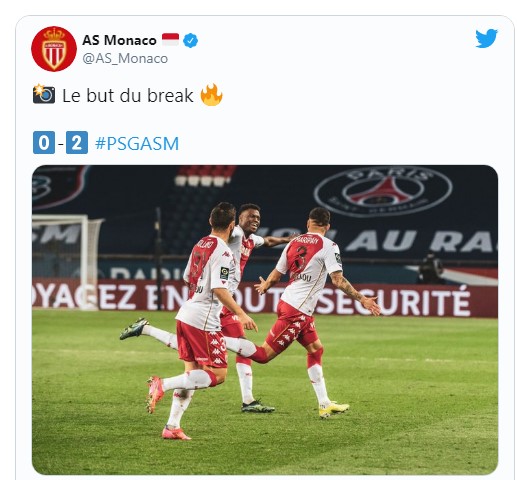Click the tweet text Le but du break
Screen dimensions: 517x480
tap(128, 96)
